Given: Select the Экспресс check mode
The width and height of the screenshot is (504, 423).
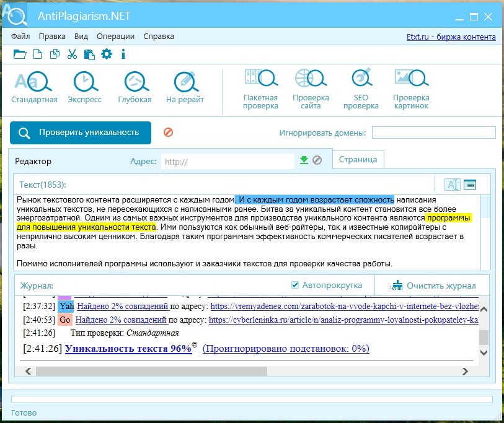Looking at the screenshot, I should pos(84,87).
